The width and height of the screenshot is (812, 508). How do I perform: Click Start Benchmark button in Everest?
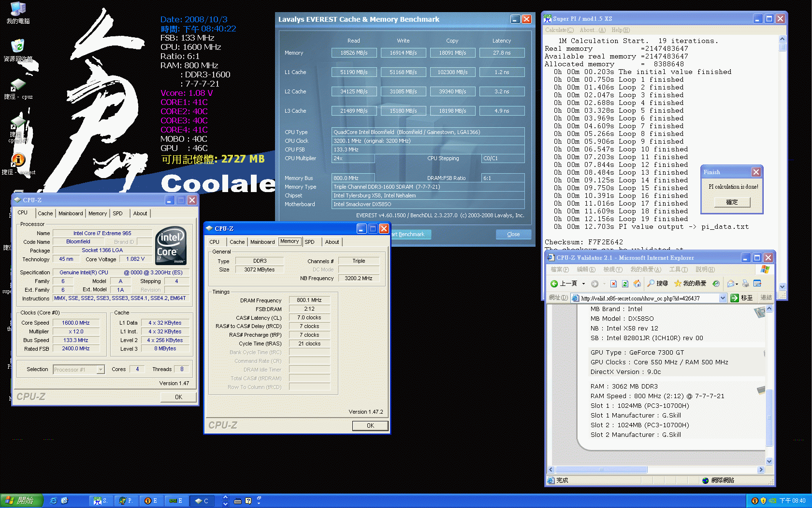pos(411,234)
